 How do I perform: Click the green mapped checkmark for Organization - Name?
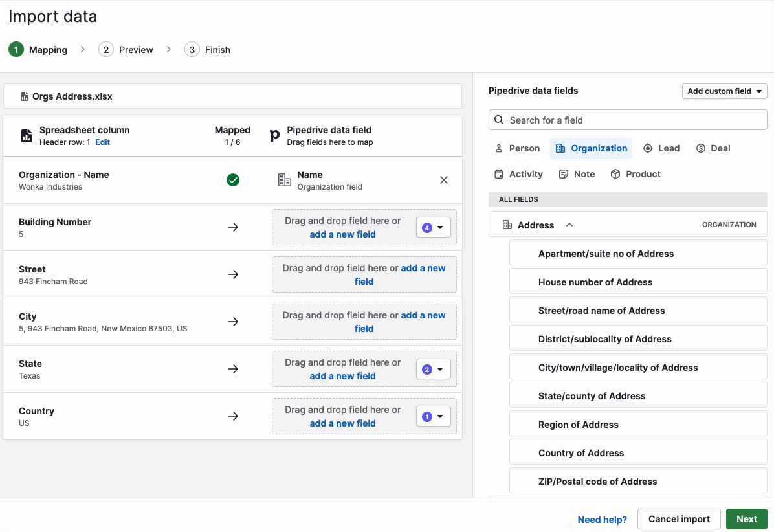[233, 180]
